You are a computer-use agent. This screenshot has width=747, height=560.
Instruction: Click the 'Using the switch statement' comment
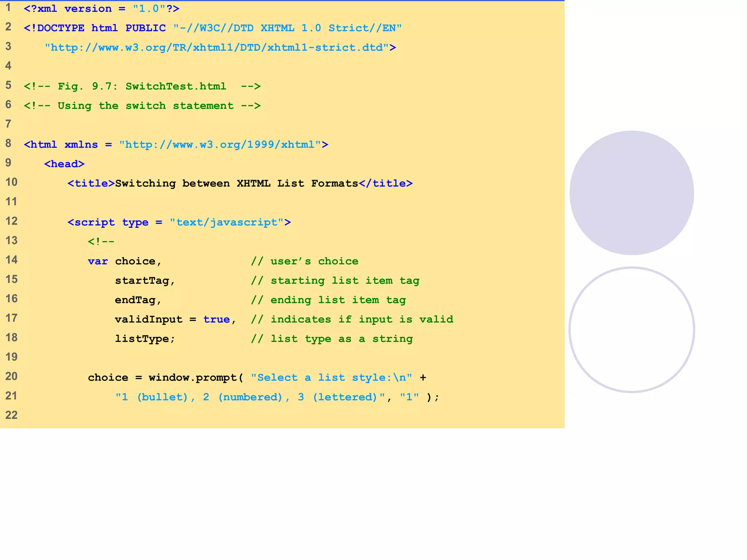[x=142, y=106]
